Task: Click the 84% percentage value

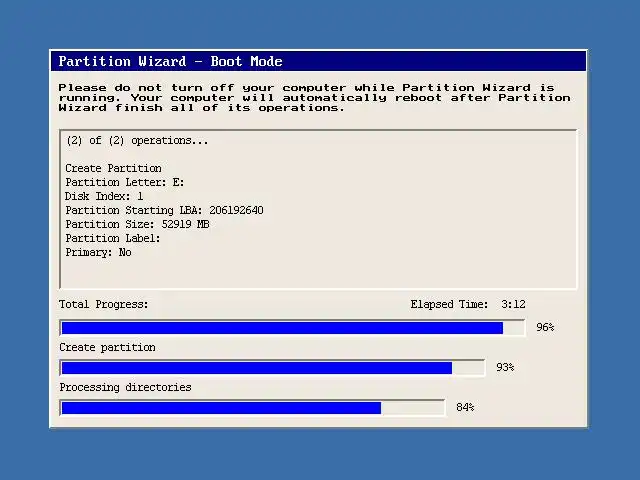Action: click(x=465, y=407)
